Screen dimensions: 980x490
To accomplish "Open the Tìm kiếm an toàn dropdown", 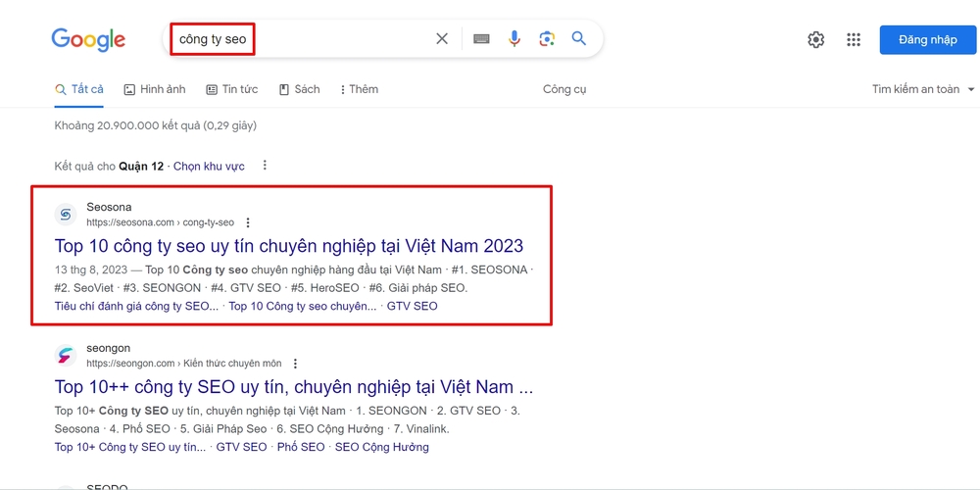I will pyautogui.click(x=923, y=89).
